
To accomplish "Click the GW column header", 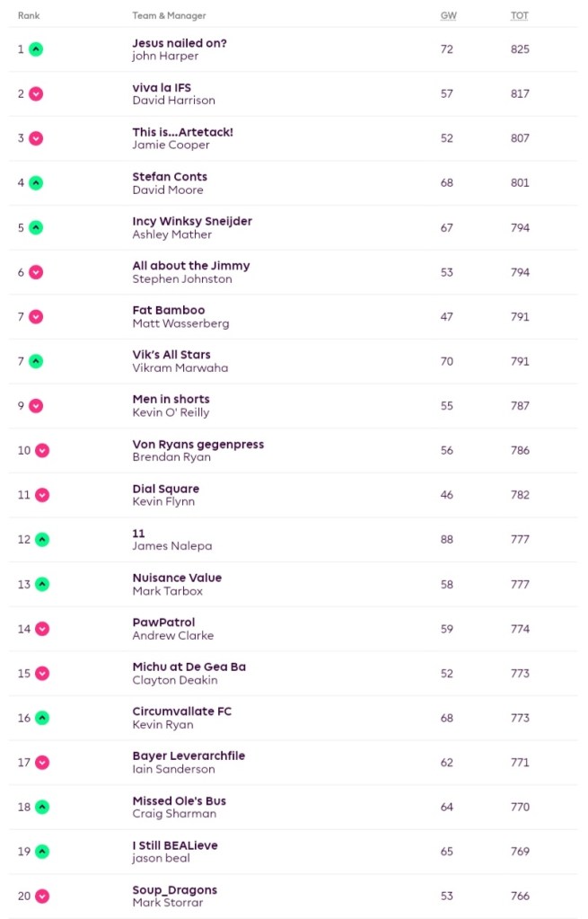I will coord(448,16).
